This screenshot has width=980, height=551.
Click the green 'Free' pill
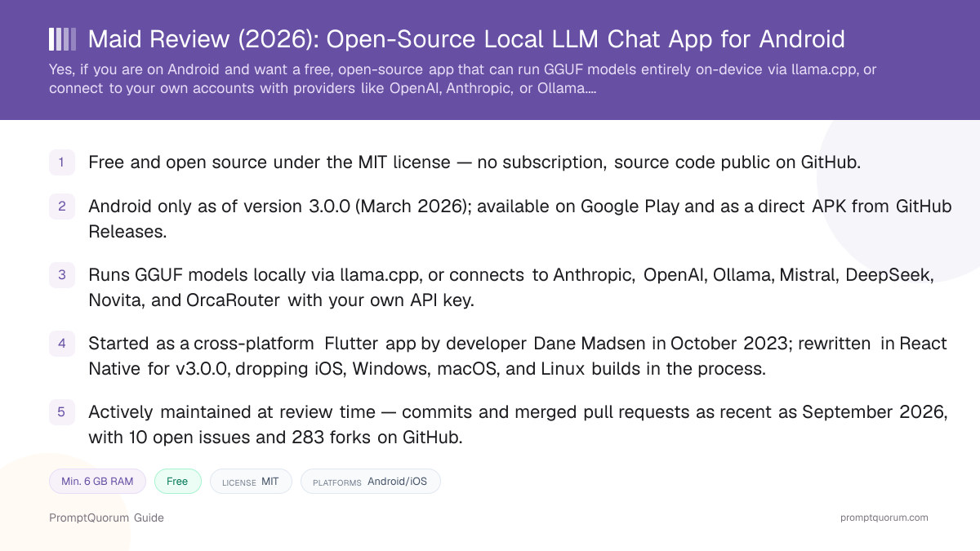tap(177, 482)
